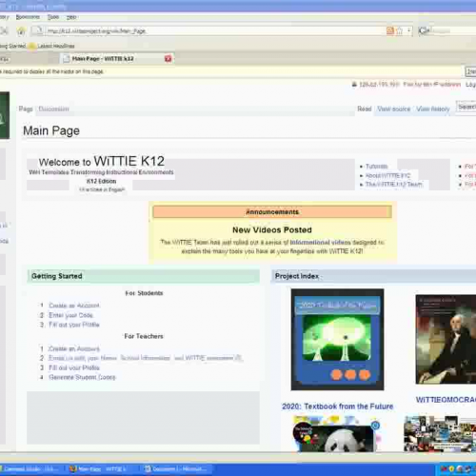Image resolution: width=476 pixels, height=476 pixels.
Task: Open the Help menu
Action: [x=71, y=17]
